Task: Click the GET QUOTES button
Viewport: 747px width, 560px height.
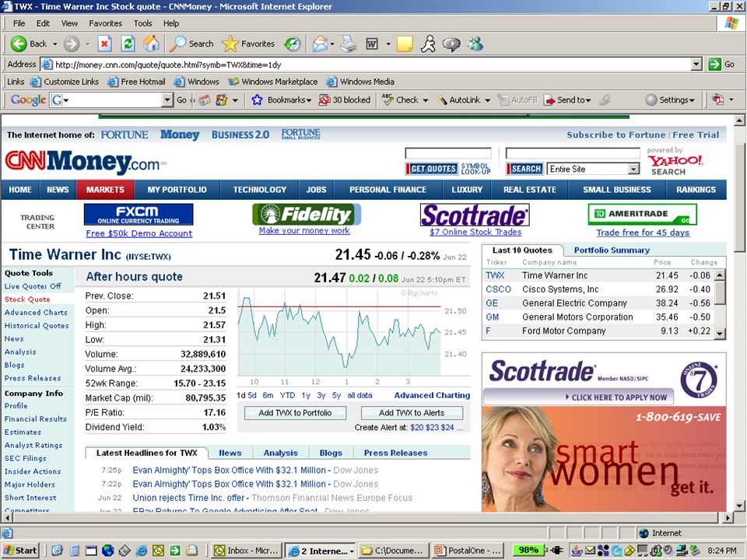Action: coord(432,169)
